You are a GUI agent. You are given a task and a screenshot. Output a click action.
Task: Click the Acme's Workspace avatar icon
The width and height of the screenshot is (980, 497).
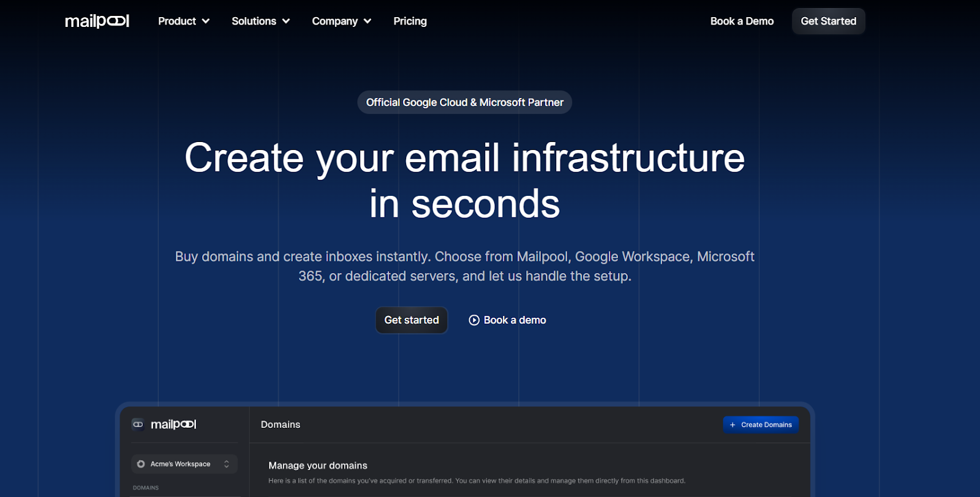(x=141, y=464)
